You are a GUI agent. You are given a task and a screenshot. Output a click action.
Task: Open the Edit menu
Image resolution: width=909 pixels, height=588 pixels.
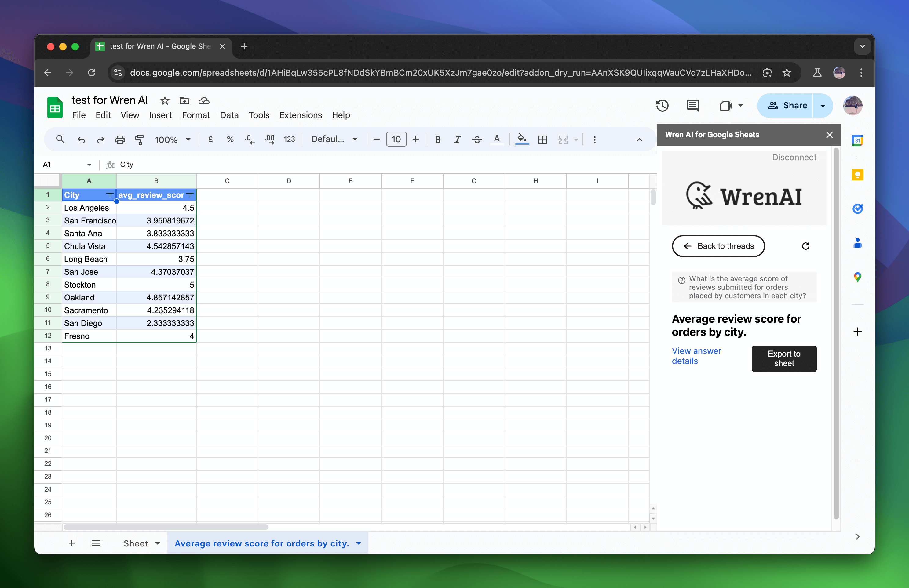click(x=103, y=115)
